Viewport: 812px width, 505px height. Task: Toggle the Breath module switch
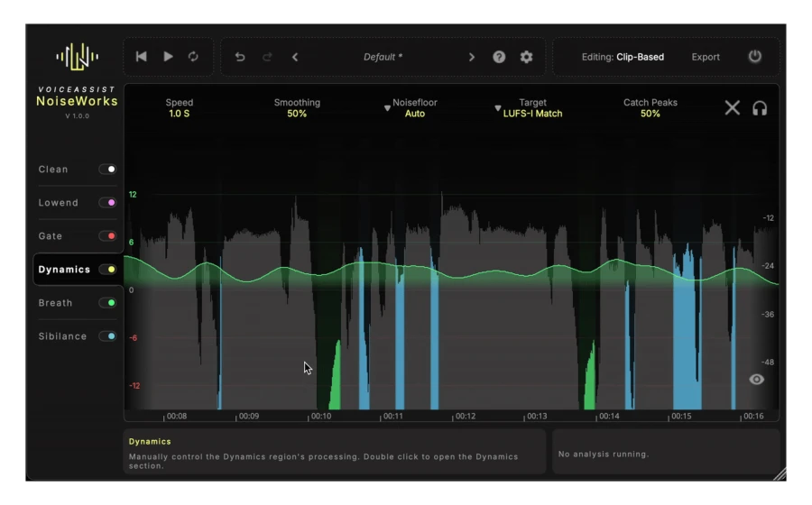[x=107, y=303]
